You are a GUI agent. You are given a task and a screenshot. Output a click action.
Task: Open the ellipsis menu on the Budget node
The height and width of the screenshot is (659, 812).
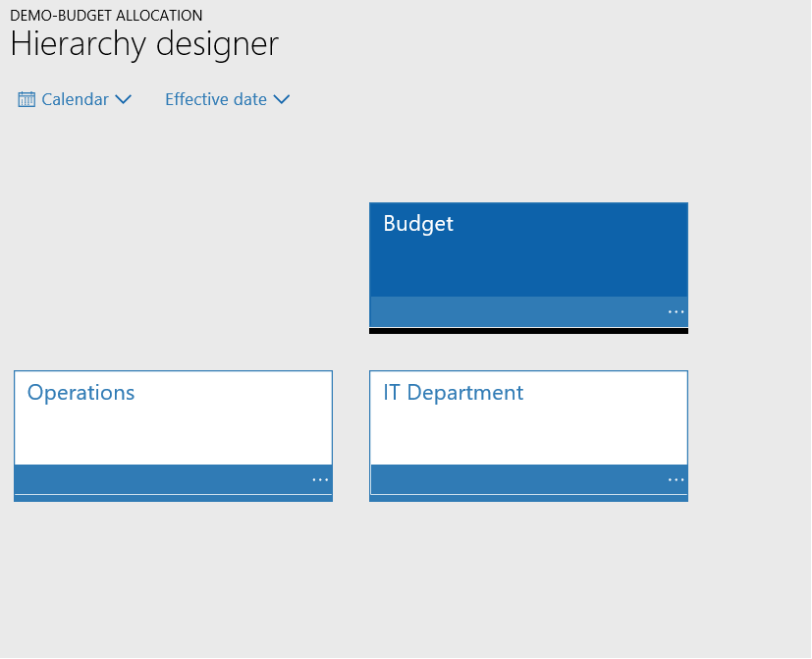point(675,311)
